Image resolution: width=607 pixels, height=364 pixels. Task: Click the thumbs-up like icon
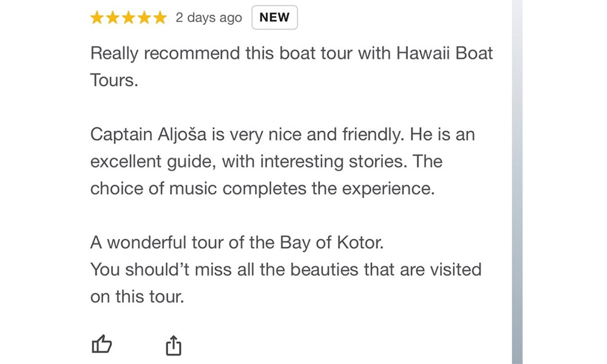tap(101, 345)
